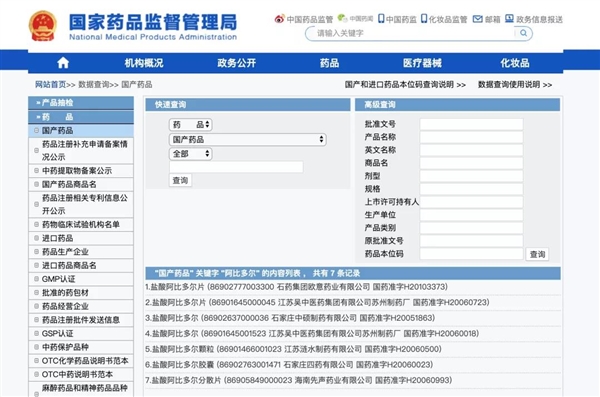Screen dimensions: 600x397
Task: Expand the 产品抽检 sidebar section
Action: tap(81, 103)
